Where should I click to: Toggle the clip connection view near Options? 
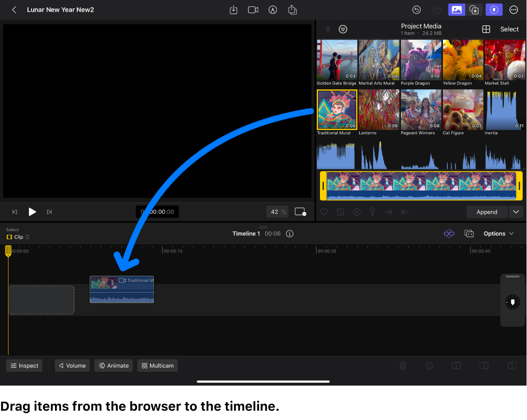click(449, 234)
